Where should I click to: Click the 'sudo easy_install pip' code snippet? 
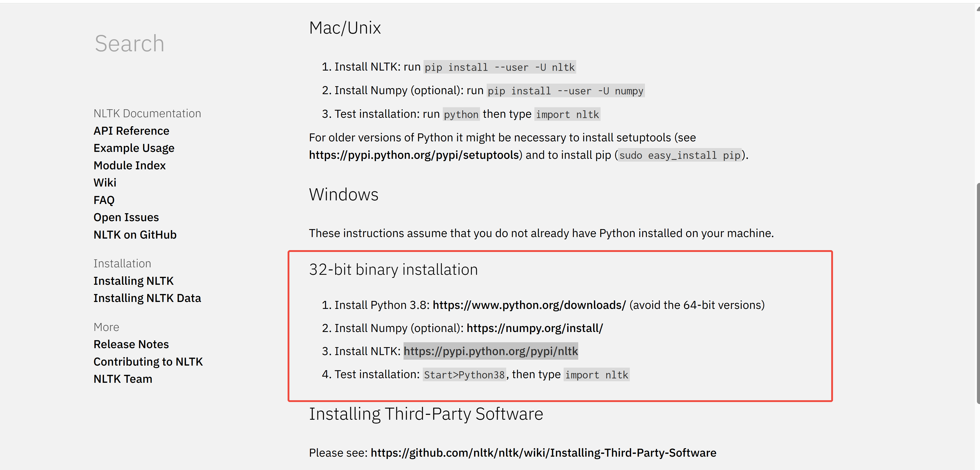[679, 155]
